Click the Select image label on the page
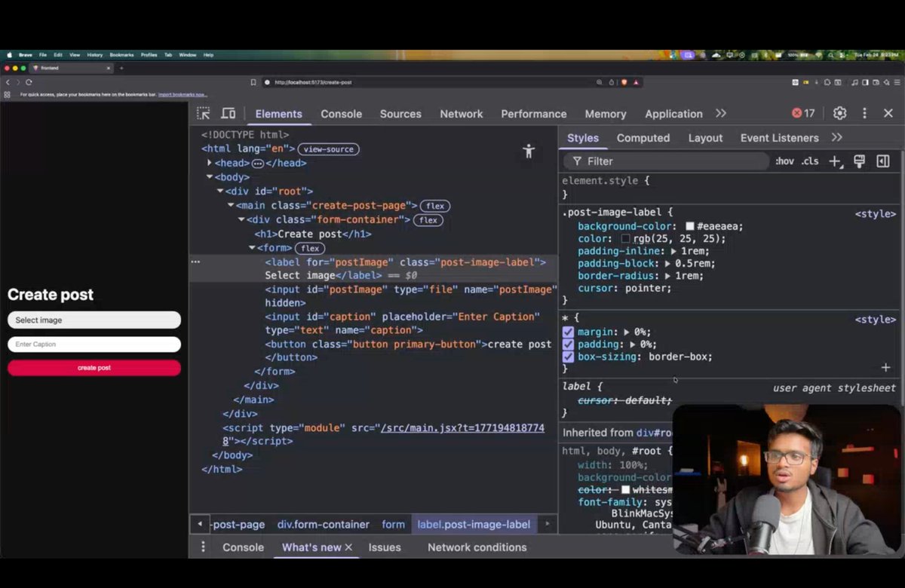Image resolution: width=905 pixels, height=588 pixels. pos(94,320)
